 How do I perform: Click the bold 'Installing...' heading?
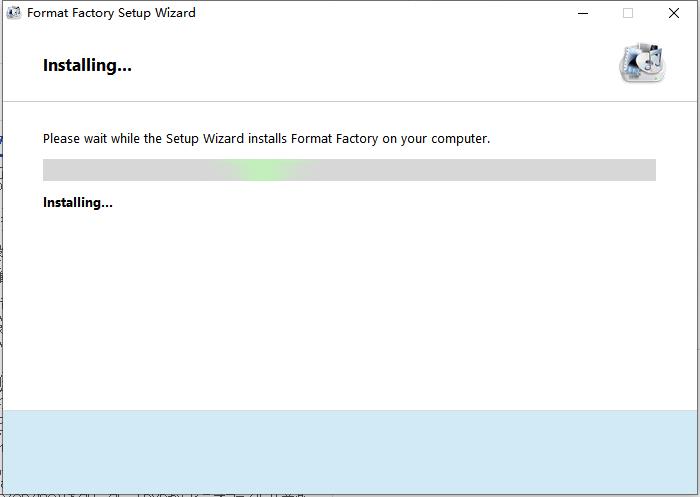[87, 66]
